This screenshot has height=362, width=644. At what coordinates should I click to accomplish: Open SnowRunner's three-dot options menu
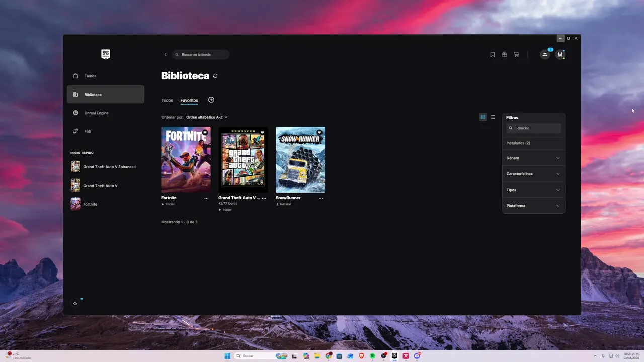point(321,198)
